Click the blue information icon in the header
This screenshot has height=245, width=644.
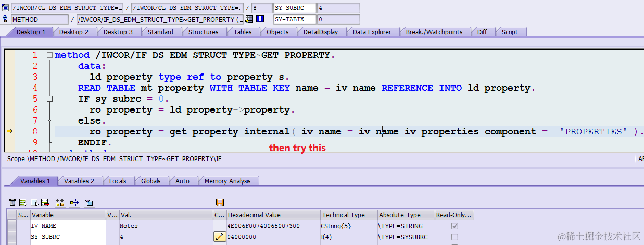click(260, 19)
